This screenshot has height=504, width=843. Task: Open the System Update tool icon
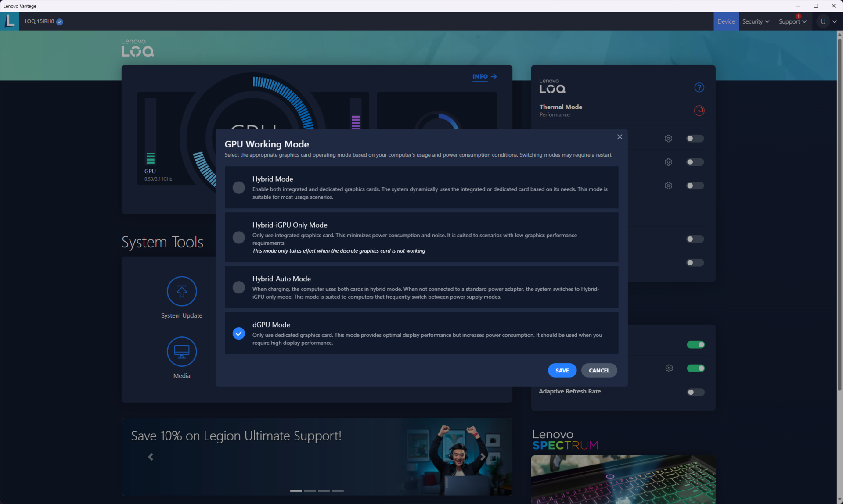point(181,291)
